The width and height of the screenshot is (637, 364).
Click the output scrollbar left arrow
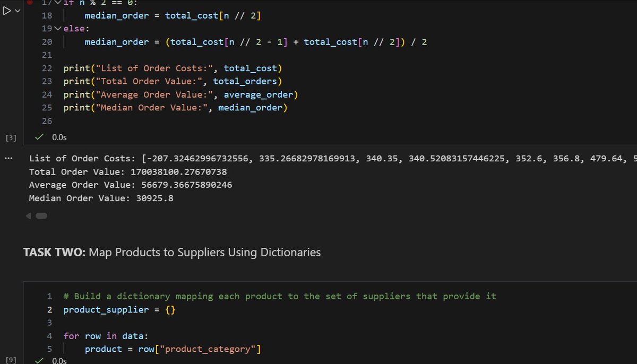[x=29, y=215]
